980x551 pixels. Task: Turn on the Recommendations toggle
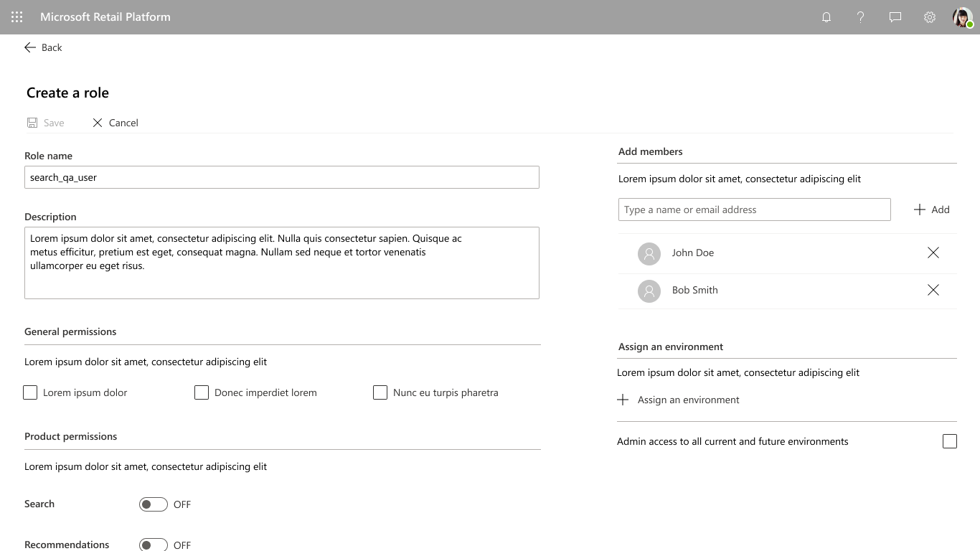154,545
